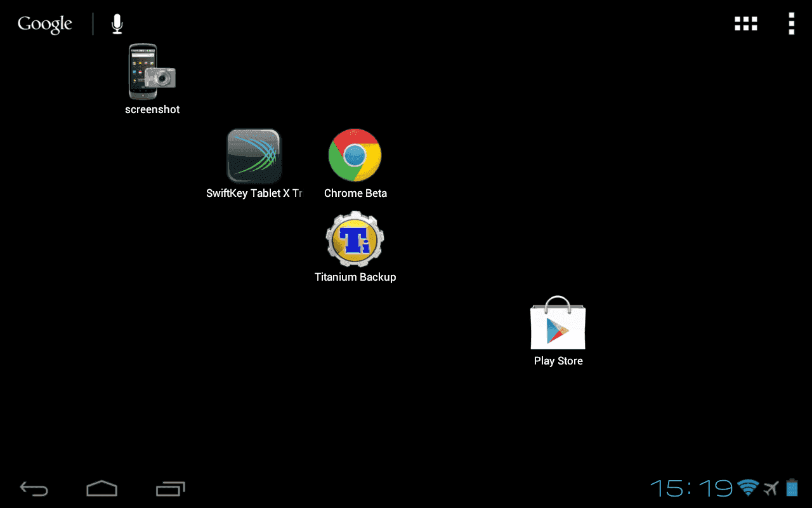Launch SwiftKey Tablet X app
The height and width of the screenshot is (508, 812).
[254, 156]
